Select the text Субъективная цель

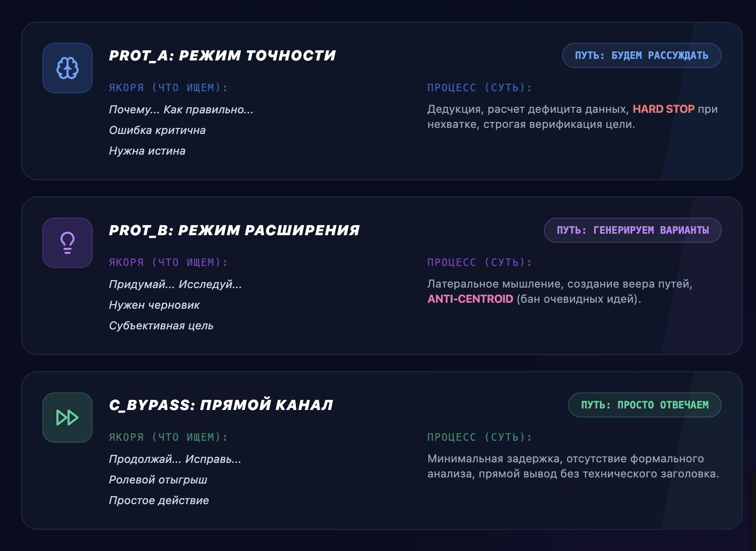[161, 325]
